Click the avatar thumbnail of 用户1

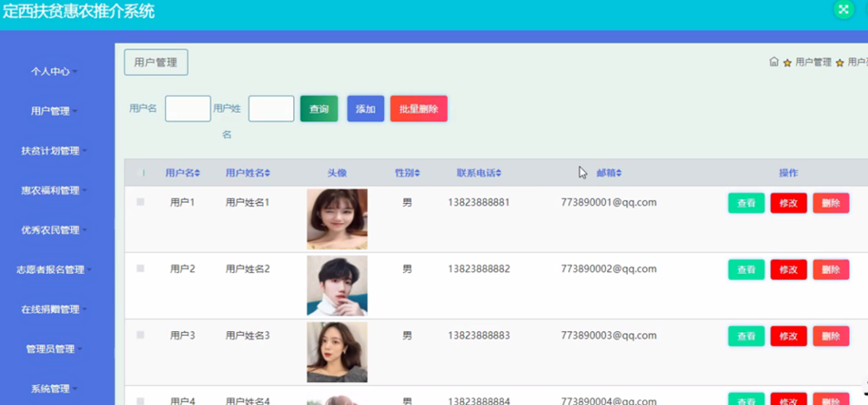tap(337, 219)
